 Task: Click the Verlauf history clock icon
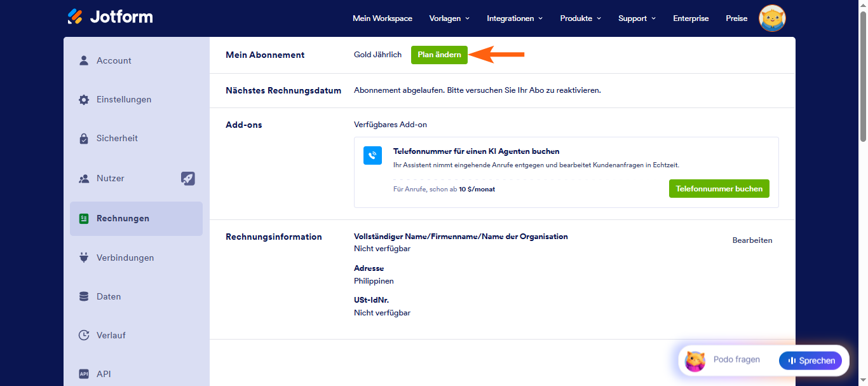tap(84, 335)
